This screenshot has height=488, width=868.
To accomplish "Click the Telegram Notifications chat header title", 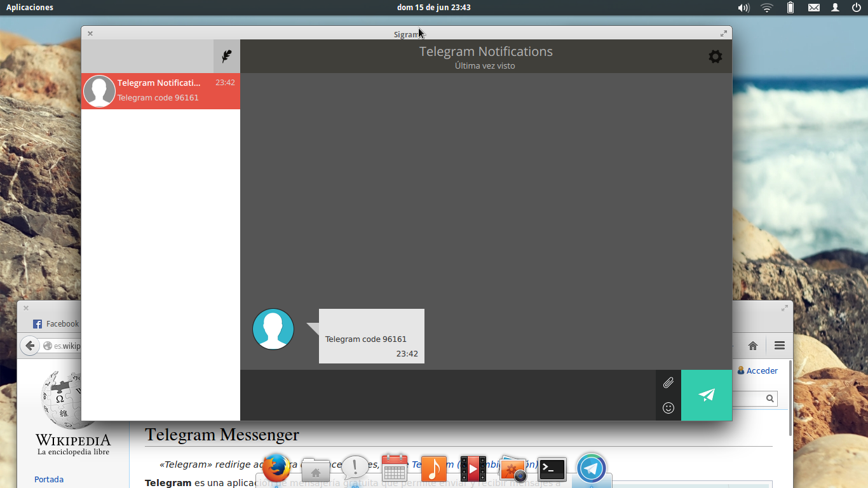I will click(486, 51).
